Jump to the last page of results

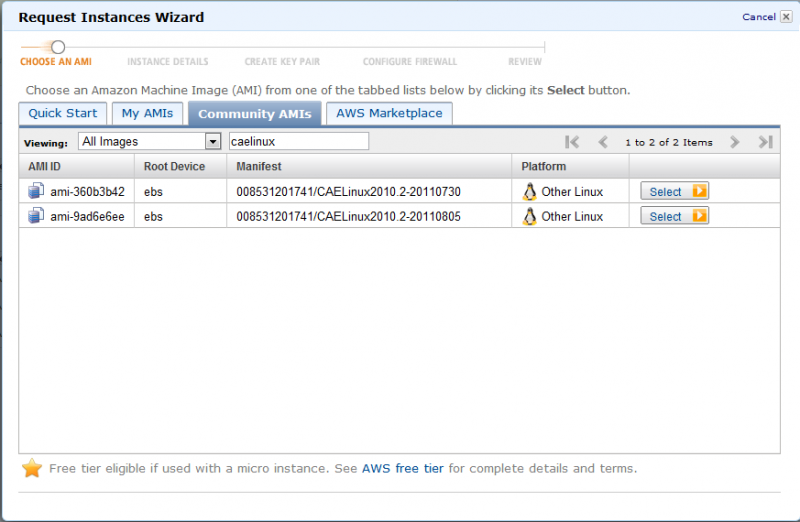765,142
